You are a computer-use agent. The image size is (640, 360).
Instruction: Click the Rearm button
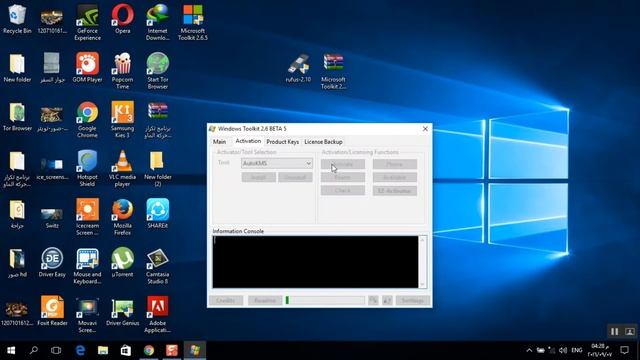343,177
